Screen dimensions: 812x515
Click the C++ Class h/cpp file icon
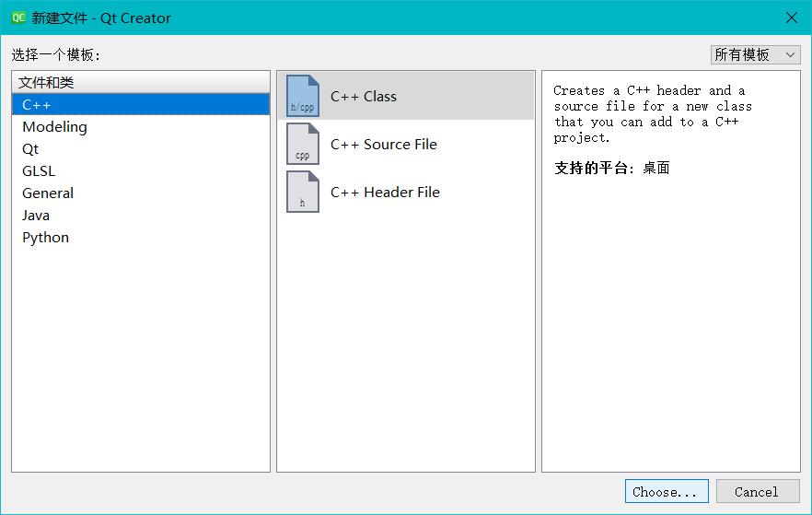pyautogui.click(x=302, y=96)
